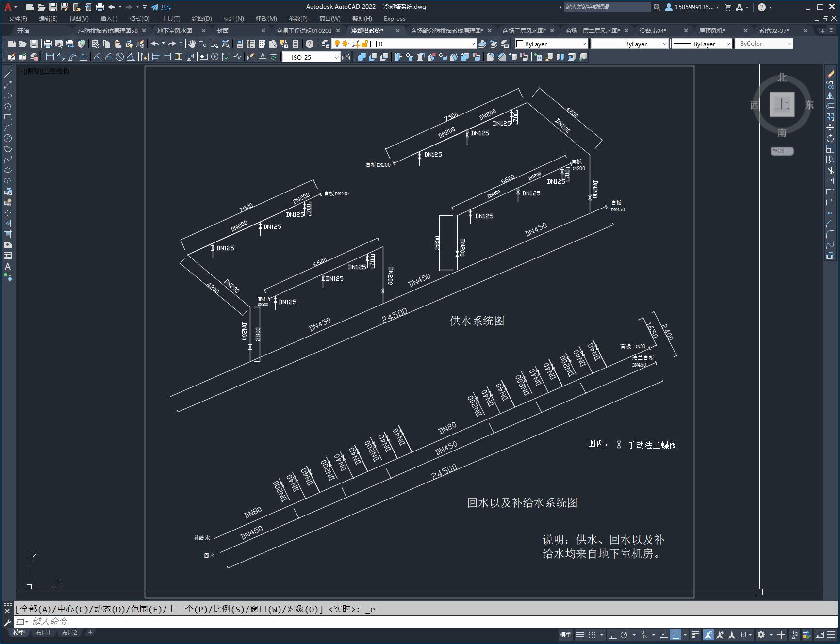Select the Hatch tool in draw toolbar
840x644 pixels.
click(8, 224)
